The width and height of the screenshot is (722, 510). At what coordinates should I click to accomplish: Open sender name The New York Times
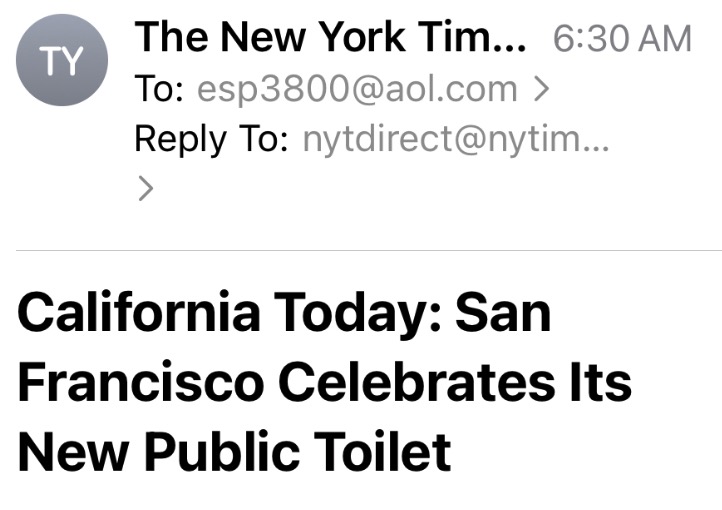point(332,38)
